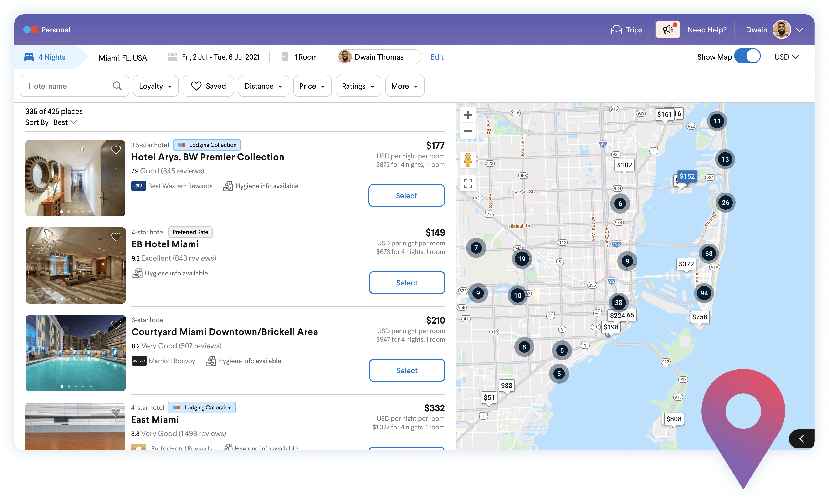Click the Hotel name search field
Image resolution: width=829 pixels, height=504 pixels.
pyautogui.click(x=74, y=86)
